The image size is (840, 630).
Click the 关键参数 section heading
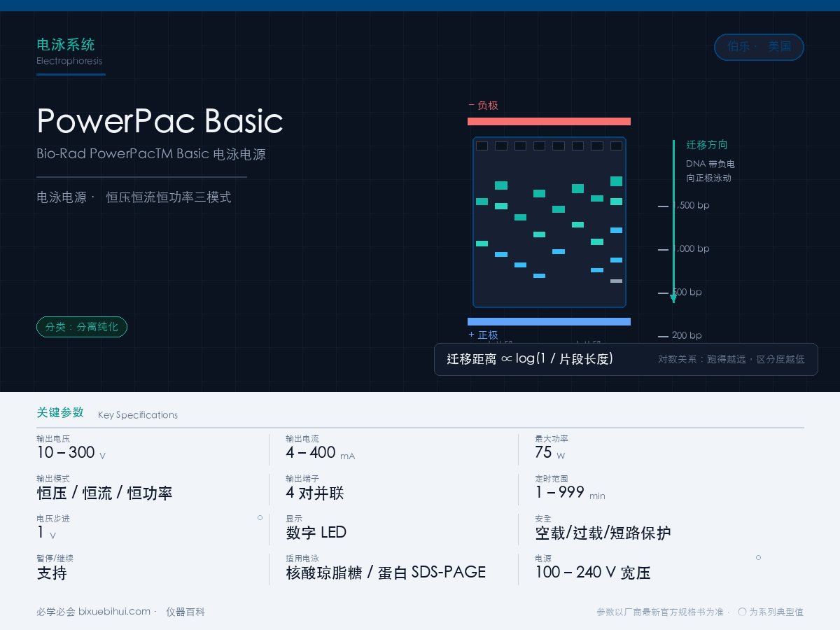click(x=60, y=412)
